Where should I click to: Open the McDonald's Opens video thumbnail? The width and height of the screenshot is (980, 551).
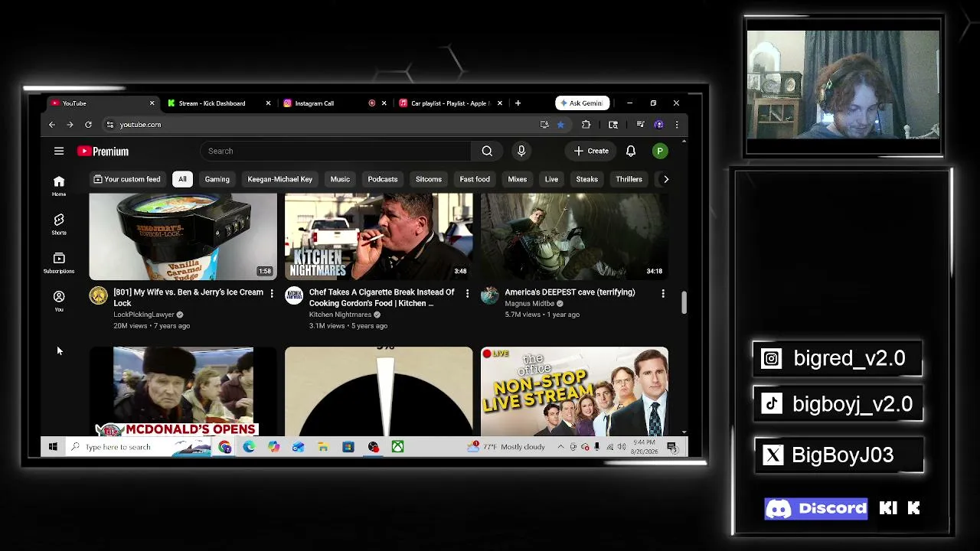(x=183, y=390)
